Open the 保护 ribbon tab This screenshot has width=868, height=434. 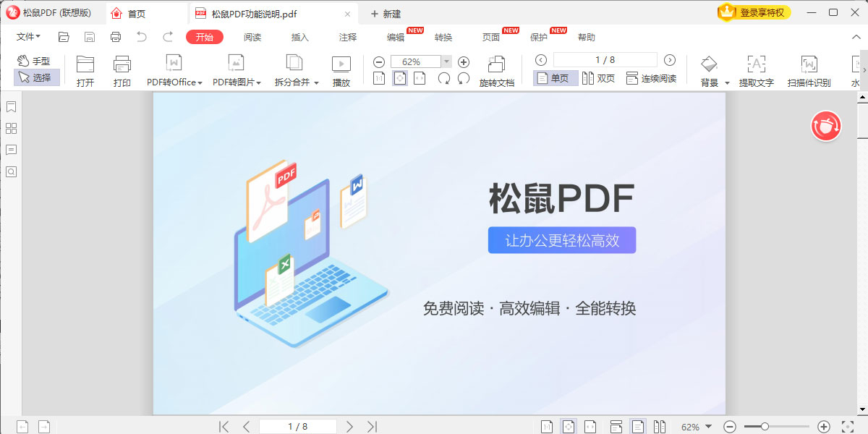click(539, 38)
